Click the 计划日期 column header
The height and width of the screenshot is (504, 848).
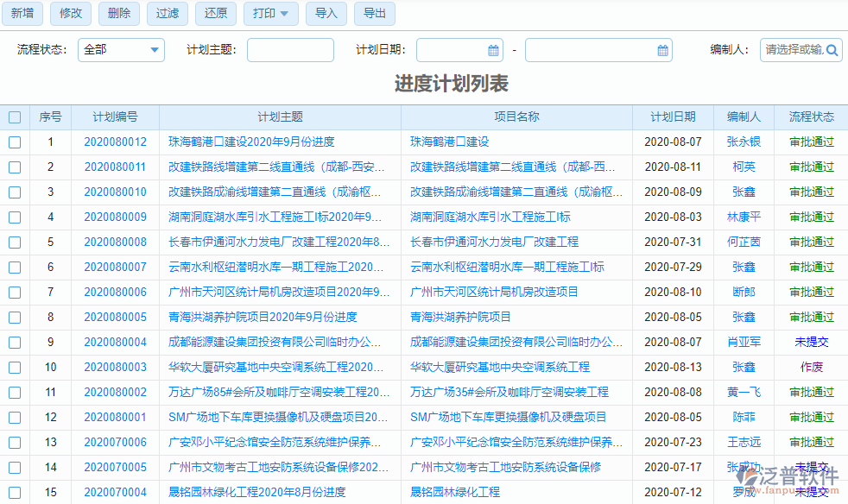[673, 117]
